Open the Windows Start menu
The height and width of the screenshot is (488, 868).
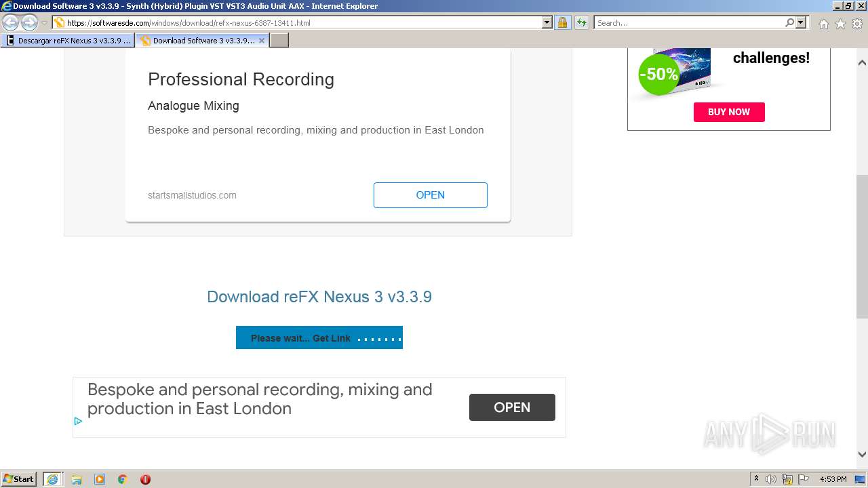(18, 479)
